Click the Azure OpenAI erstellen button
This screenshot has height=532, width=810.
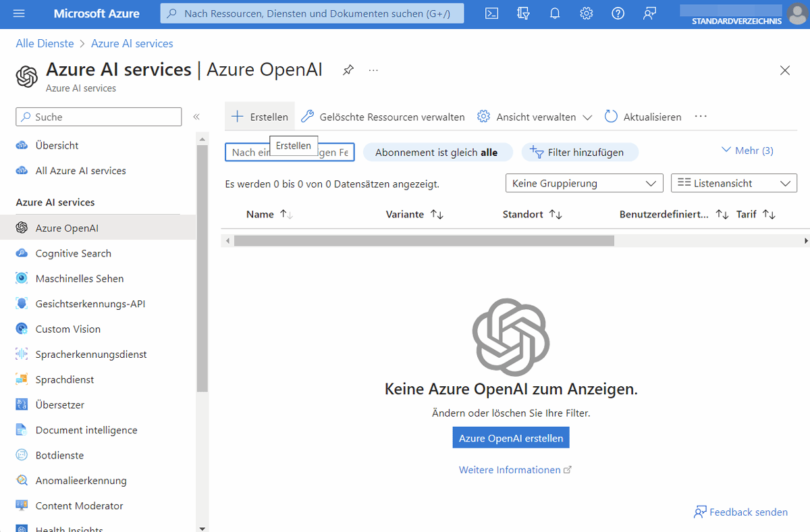tap(510, 437)
